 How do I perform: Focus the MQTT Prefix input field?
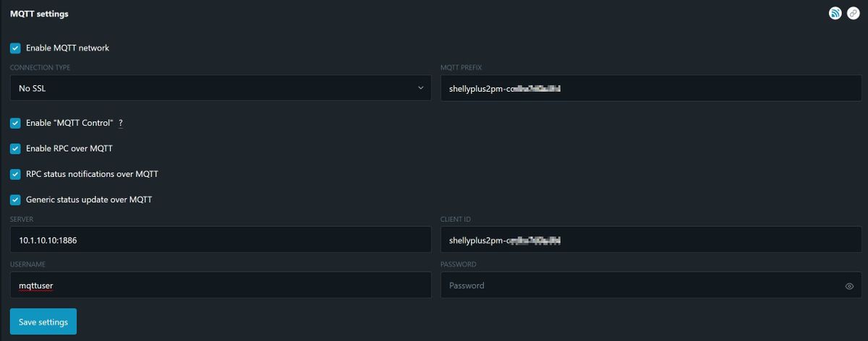coord(651,88)
